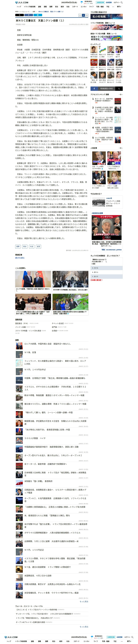Open Facebook icon in 時事通信のSNS bar
Viewport: 138px width, 644px height.
(94, 89)
